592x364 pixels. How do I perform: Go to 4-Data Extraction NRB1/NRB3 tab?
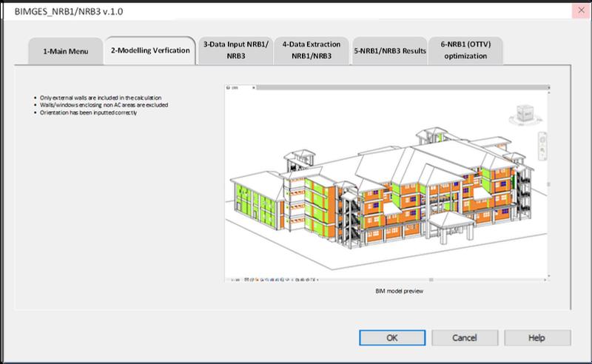(312, 50)
